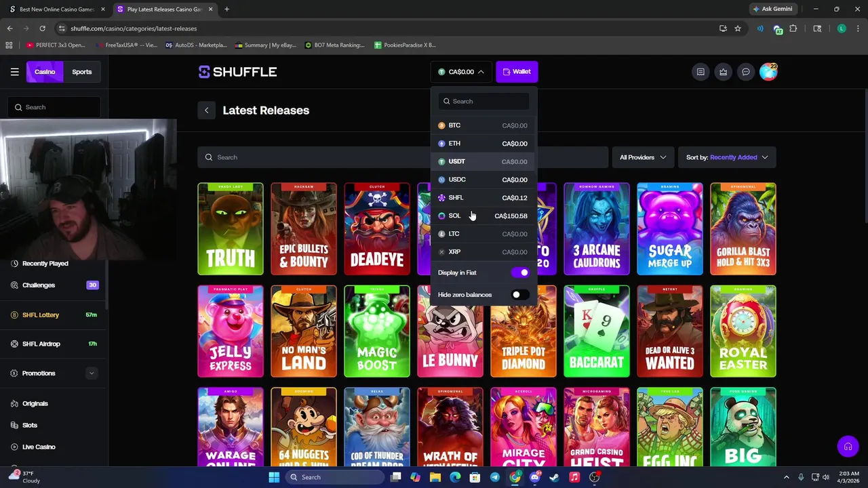Open FreeTaxUSA bookmark
Screen dimensions: 868x488
pos(127,45)
